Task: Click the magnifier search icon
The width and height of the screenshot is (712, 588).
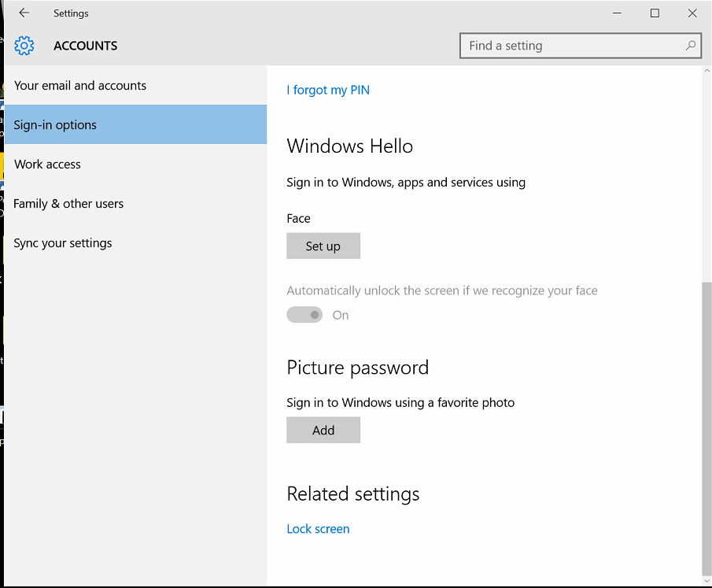Action: (690, 46)
